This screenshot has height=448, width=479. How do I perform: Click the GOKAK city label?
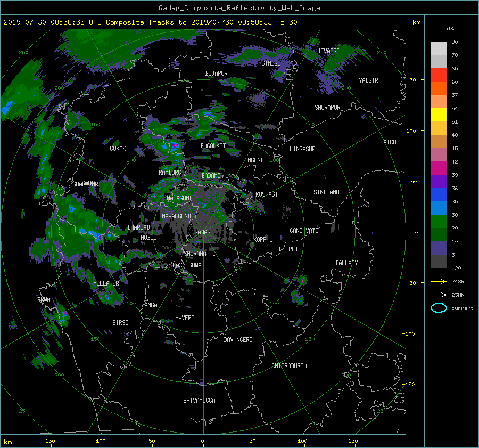pos(118,149)
